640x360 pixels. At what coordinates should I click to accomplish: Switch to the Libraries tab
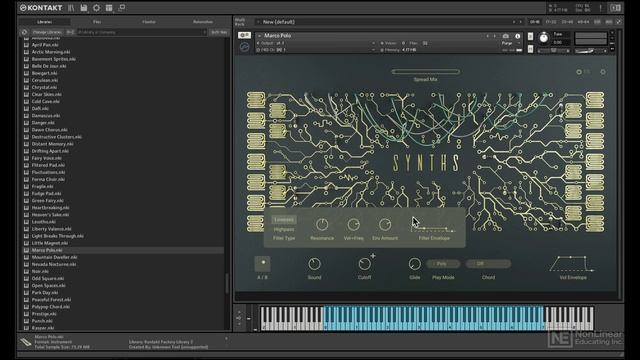pos(45,22)
